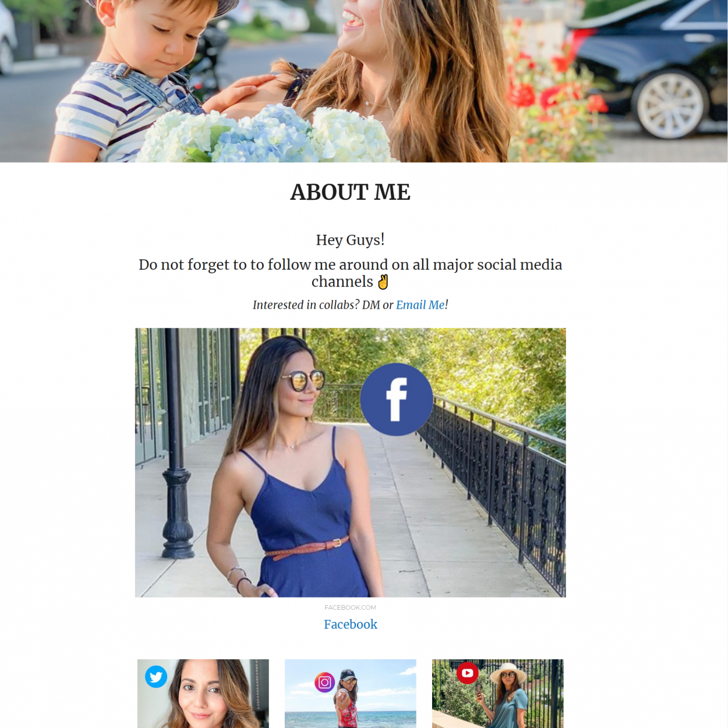Open the Twitter selfie thumbnail
Image resolution: width=728 pixels, height=728 pixels.
click(203, 694)
